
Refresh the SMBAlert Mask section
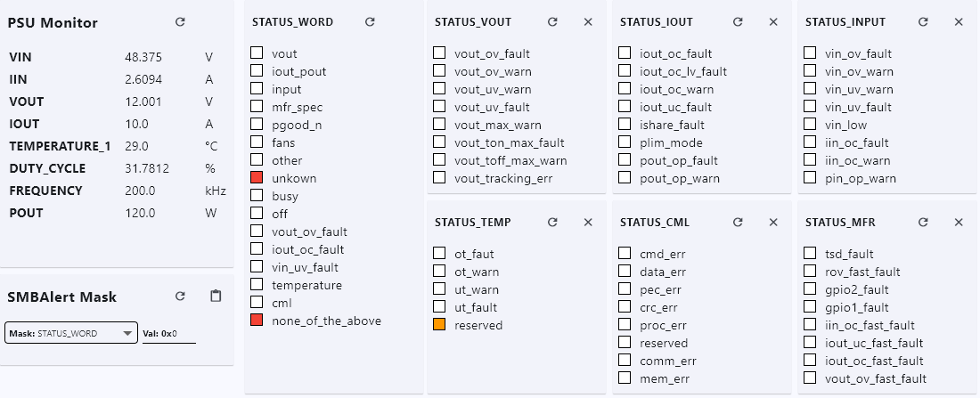180,296
